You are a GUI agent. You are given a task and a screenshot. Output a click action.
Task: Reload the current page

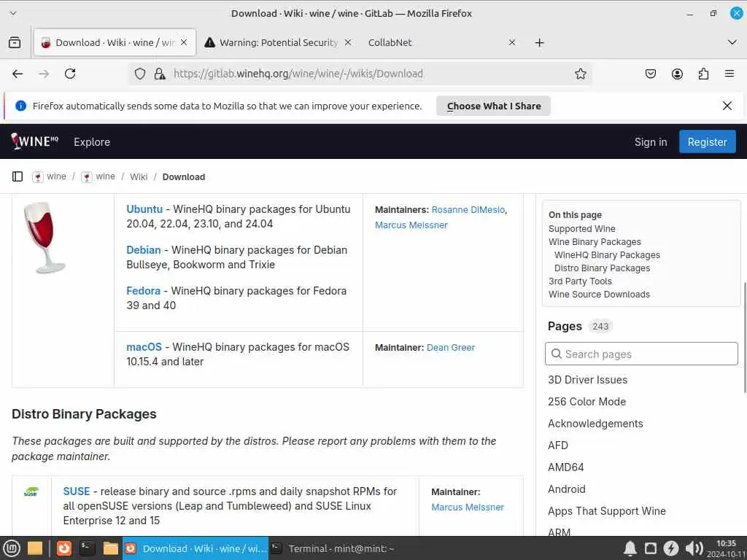click(70, 74)
